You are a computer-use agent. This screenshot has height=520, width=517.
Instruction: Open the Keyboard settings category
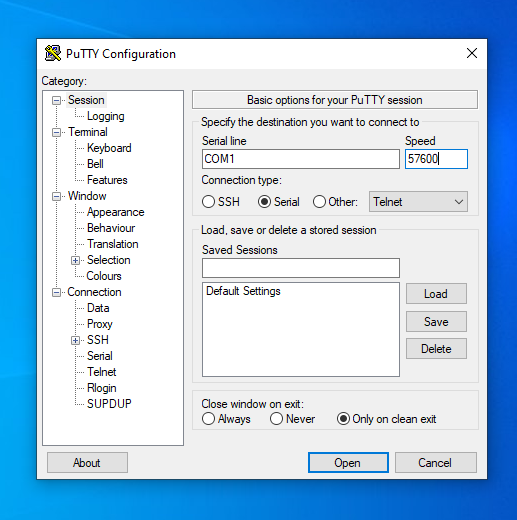click(109, 148)
